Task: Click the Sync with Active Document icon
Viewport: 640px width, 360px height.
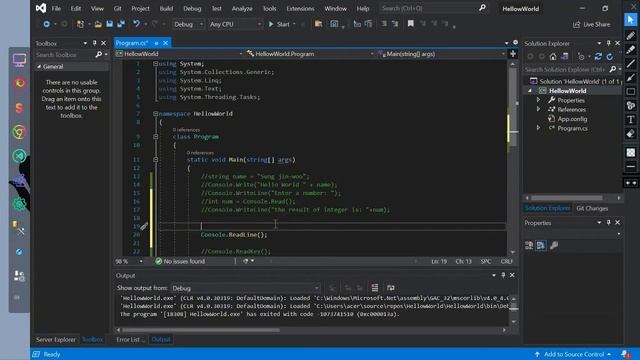Action: click(x=598, y=57)
